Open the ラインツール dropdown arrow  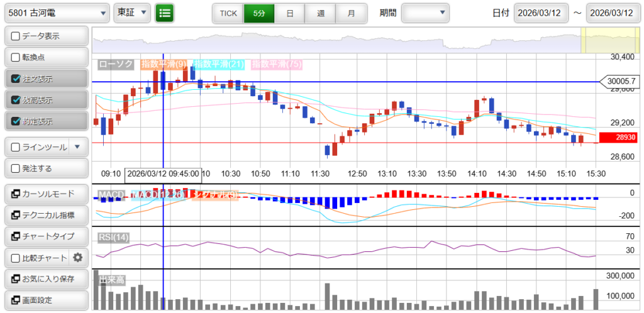tap(77, 147)
